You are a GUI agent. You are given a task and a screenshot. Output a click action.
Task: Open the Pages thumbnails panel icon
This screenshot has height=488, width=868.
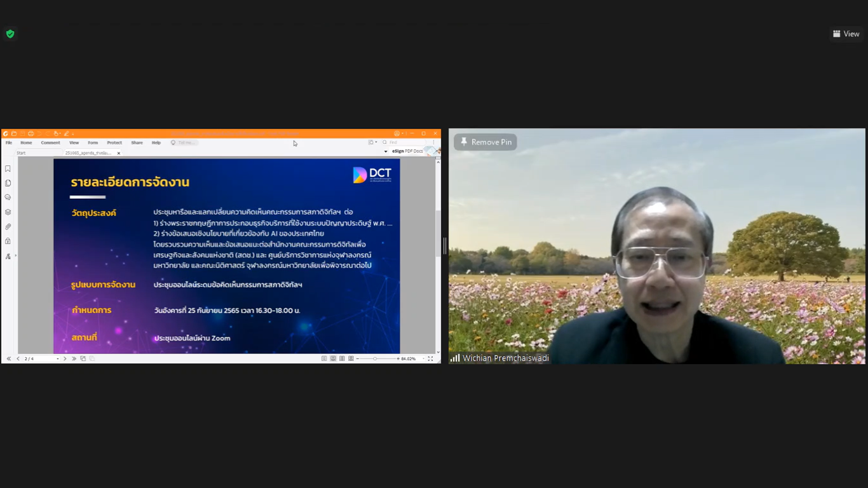(8, 183)
